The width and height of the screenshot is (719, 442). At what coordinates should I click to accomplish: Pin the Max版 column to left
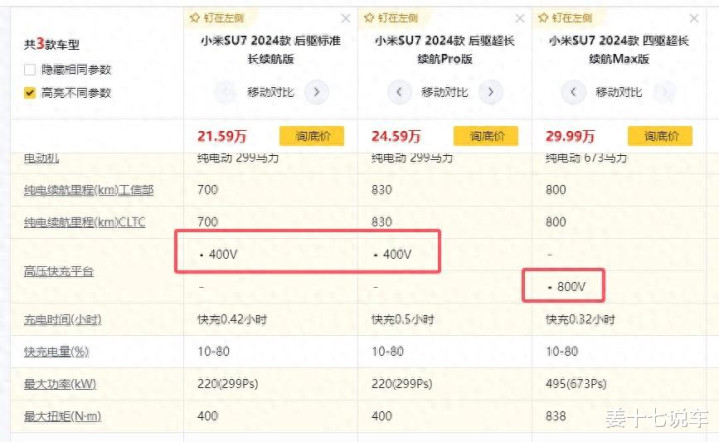point(565,18)
